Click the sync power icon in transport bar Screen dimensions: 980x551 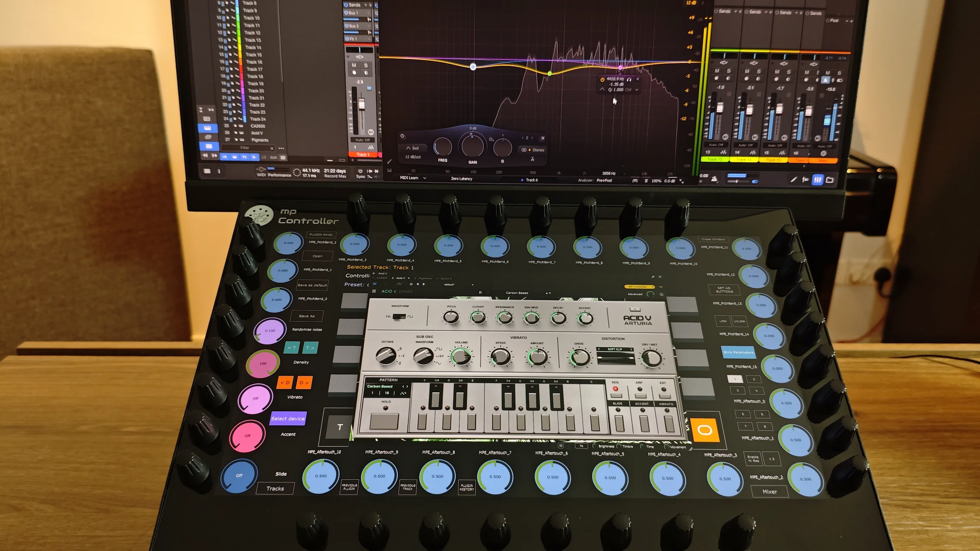click(x=360, y=171)
